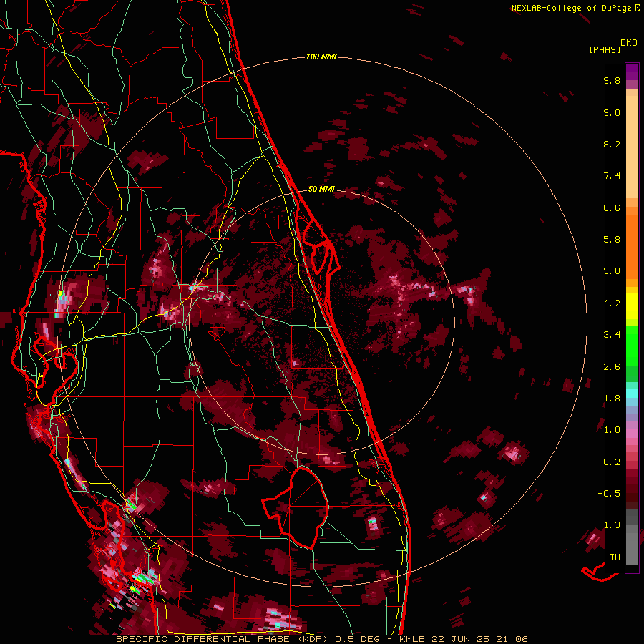
Task: Click the cyan segment of the color bar
Action: [x=632, y=393]
